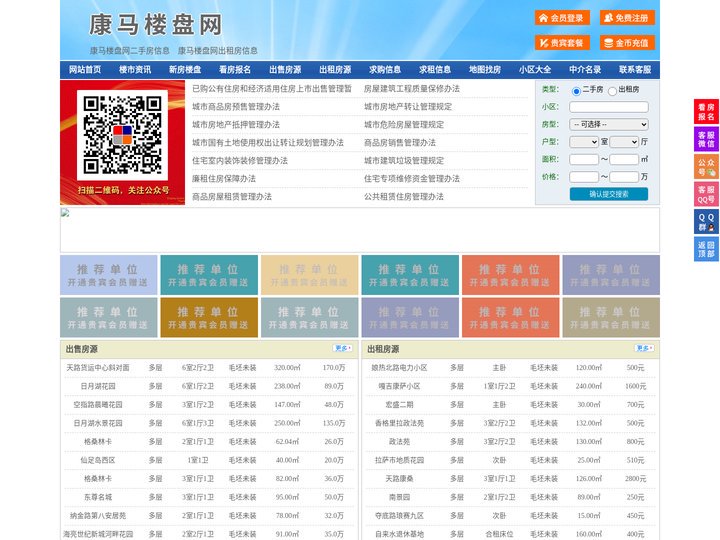
Task: Open the 南景园 rental listing
Action: (x=399, y=497)
